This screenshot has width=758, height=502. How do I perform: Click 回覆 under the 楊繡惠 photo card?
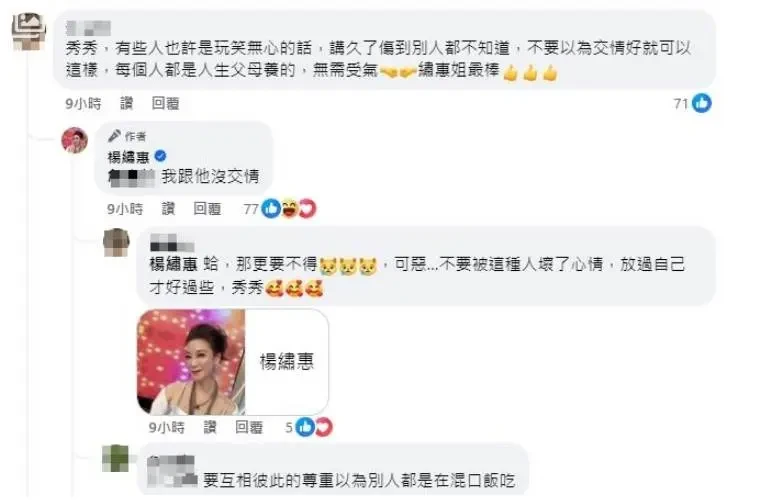click(249, 427)
